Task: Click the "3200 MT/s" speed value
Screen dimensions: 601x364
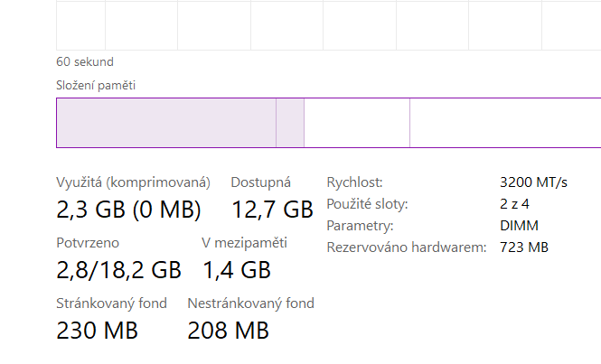Action: [533, 182]
